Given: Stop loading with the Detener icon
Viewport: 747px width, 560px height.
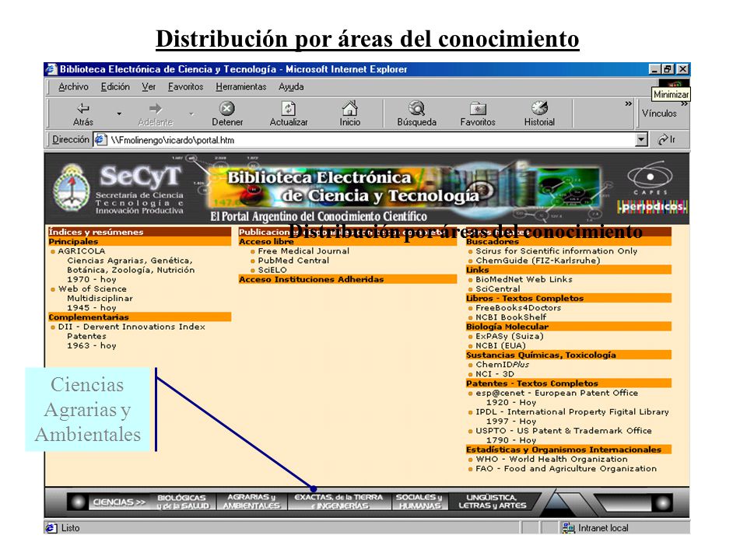Looking at the screenshot, I should point(226,108).
